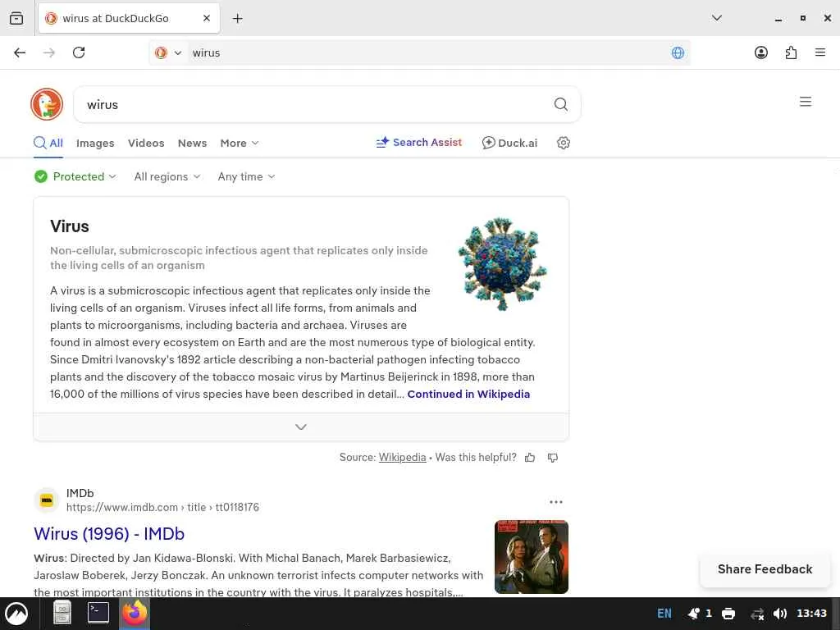Open a new tab with plus icon
Viewport: 840px width, 630px height.
coord(237,18)
